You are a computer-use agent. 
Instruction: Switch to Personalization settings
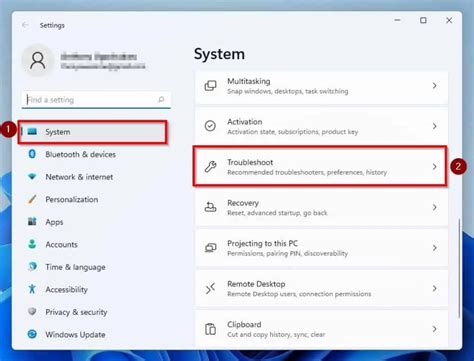pos(72,199)
